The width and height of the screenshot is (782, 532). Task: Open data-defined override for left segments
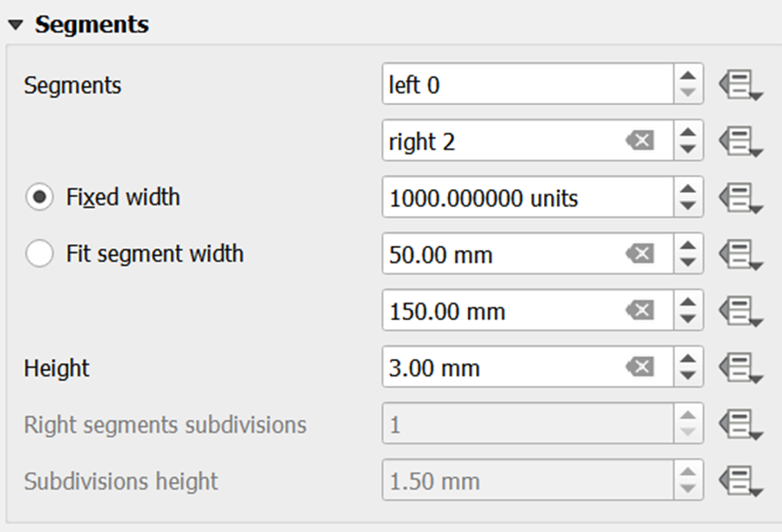[739, 85]
